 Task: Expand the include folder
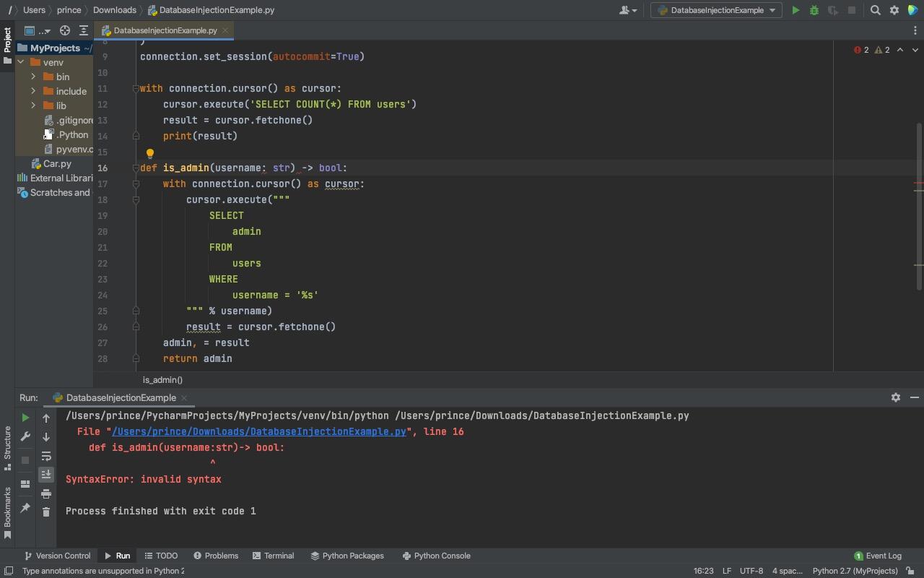33,91
